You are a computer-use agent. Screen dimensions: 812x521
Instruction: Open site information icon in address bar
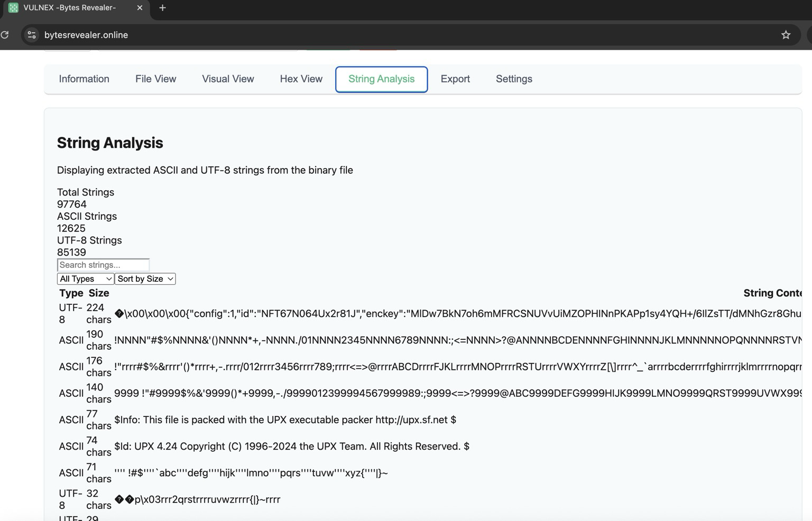(x=32, y=35)
